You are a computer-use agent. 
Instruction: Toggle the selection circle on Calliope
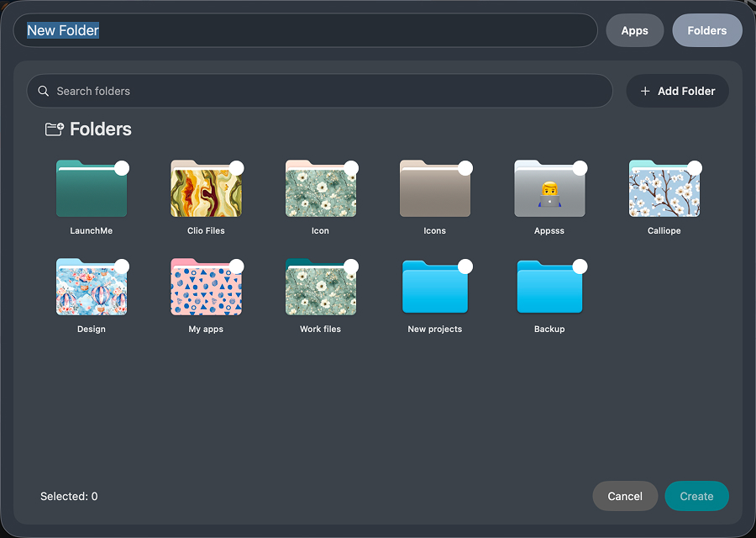(695, 166)
